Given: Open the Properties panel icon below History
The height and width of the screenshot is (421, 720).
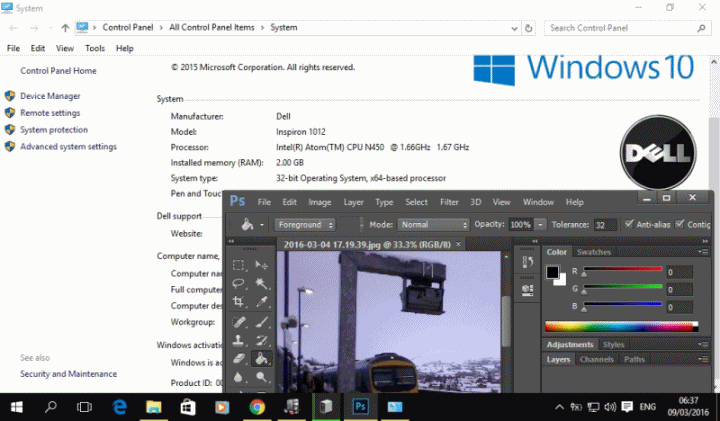Looking at the screenshot, I should coord(527,290).
